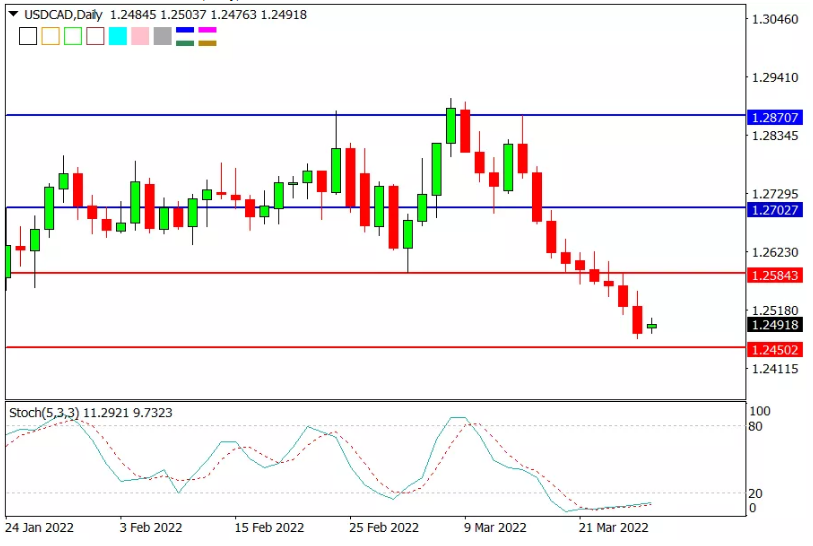Click the 1.27027 blue price label
Screen dimensions: 813x546
tap(775, 210)
